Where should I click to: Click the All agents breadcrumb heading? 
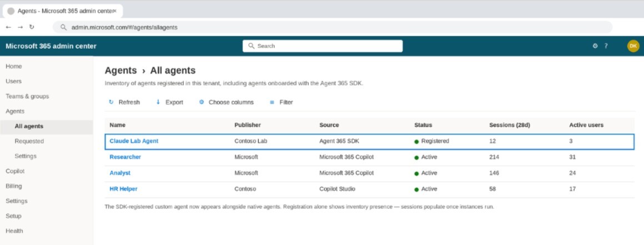173,70
